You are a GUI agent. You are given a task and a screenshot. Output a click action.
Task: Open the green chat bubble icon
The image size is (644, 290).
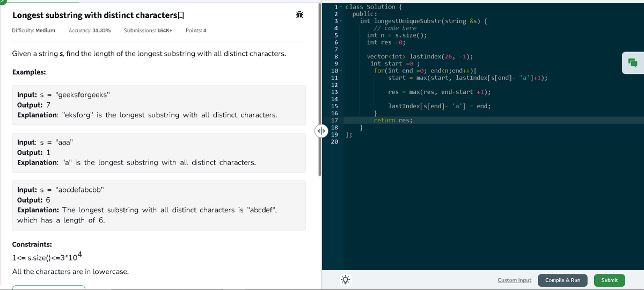point(633,63)
